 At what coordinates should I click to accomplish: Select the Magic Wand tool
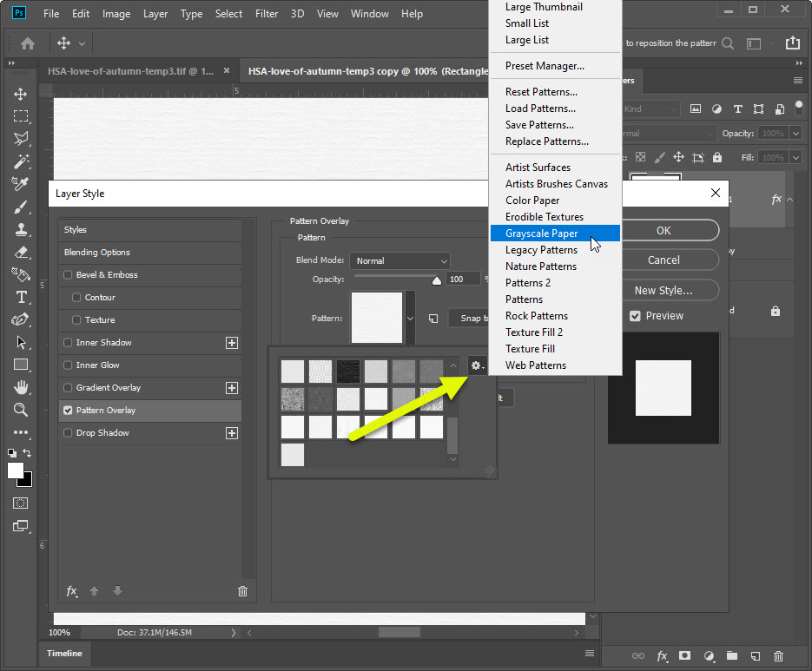coord(21,161)
